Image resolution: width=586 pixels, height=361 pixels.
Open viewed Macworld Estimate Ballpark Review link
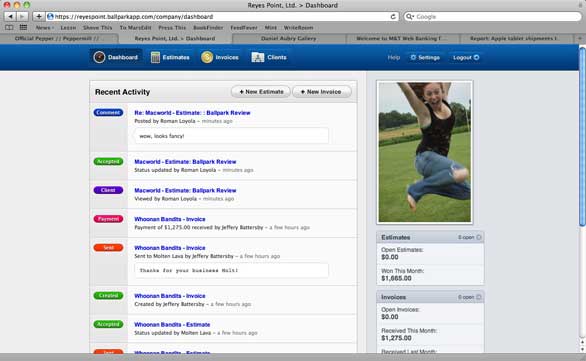185,191
